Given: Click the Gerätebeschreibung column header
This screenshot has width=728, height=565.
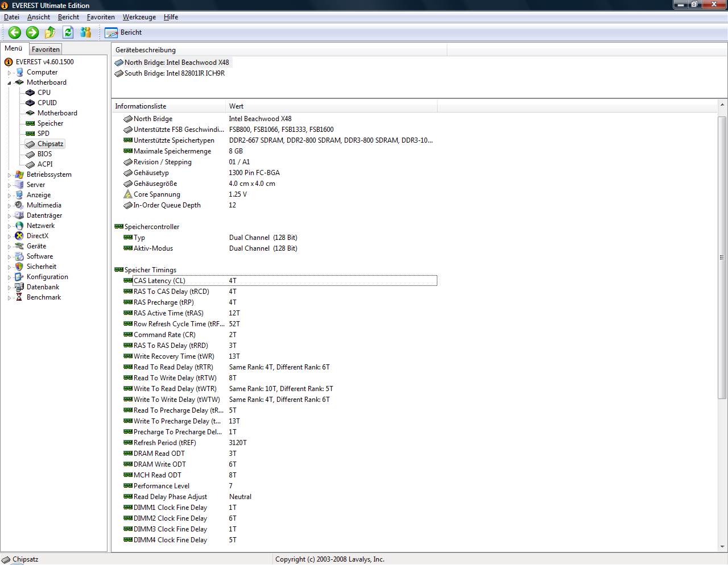Looking at the screenshot, I should pyautogui.click(x=279, y=50).
